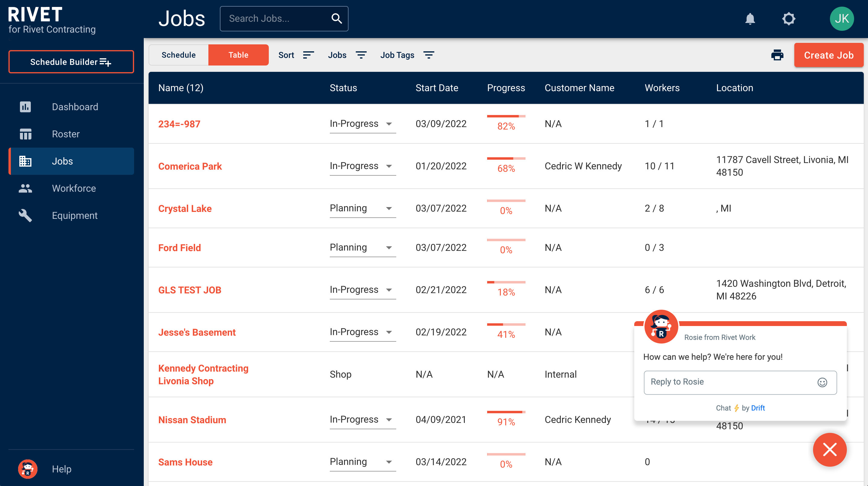The height and width of the screenshot is (486, 868).
Task: Click the Search Jobs input field
Action: pyautogui.click(x=284, y=18)
